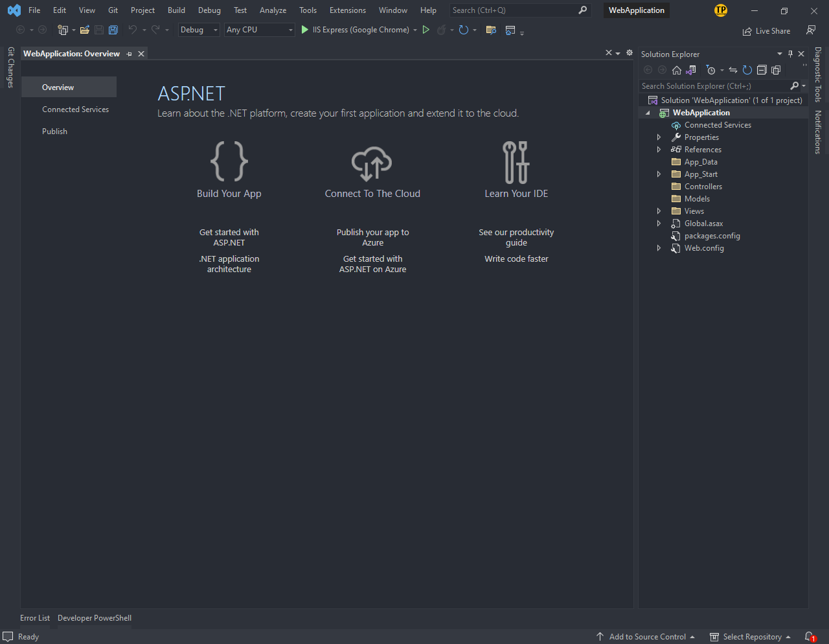Click the Learn Your IDE tools icon
829x644 pixels.
(x=516, y=162)
